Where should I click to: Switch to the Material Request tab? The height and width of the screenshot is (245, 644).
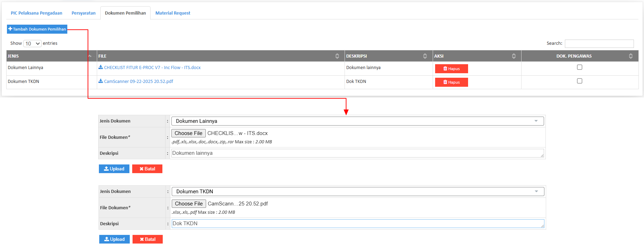click(172, 13)
